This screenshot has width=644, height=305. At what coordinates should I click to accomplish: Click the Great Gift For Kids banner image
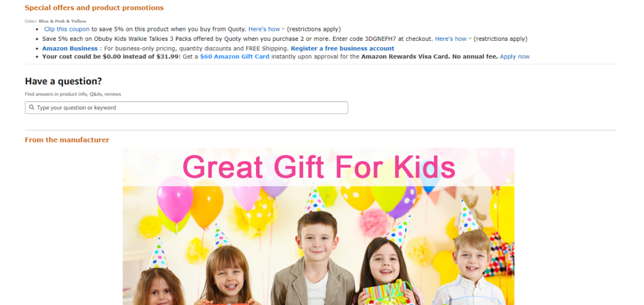[318, 226]
